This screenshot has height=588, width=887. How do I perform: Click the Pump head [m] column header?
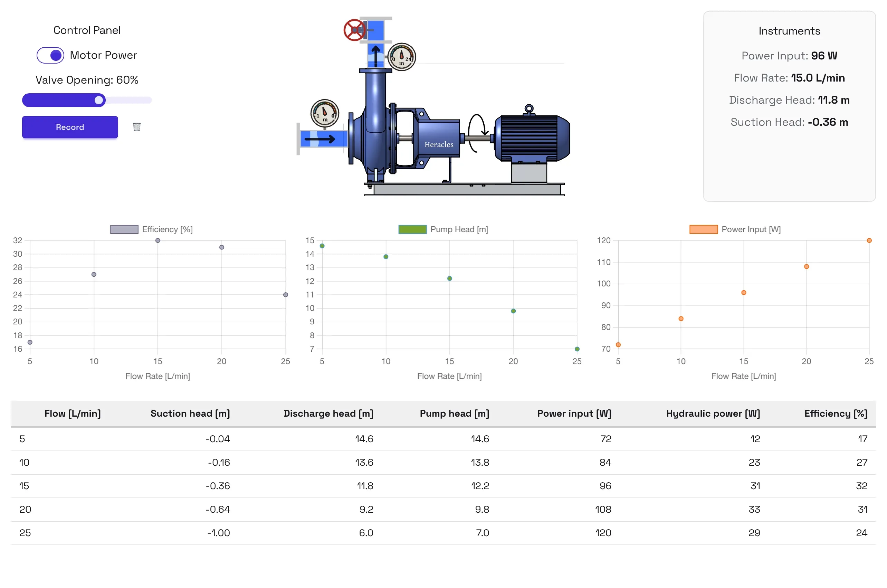pyautogui.click(x=454, y=413)
